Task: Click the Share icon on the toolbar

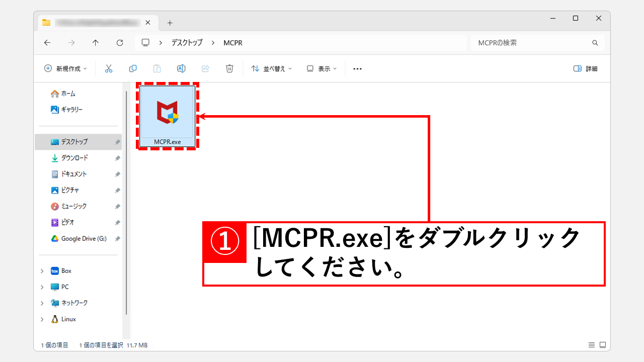Action: click(x=205, y=68)
